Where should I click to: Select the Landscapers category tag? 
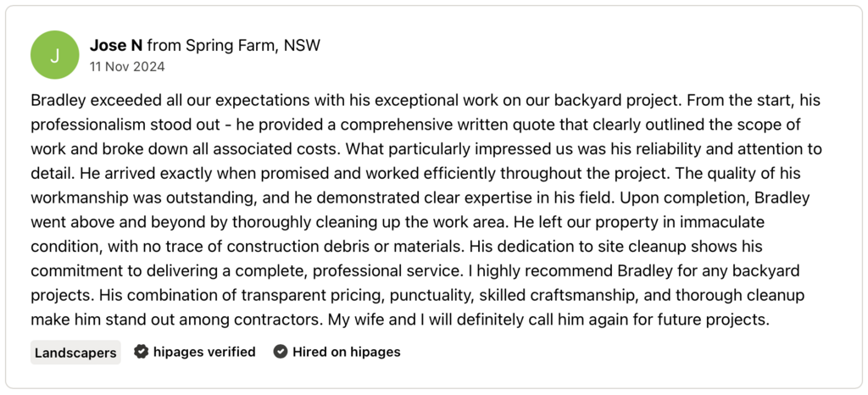[75, 353]
